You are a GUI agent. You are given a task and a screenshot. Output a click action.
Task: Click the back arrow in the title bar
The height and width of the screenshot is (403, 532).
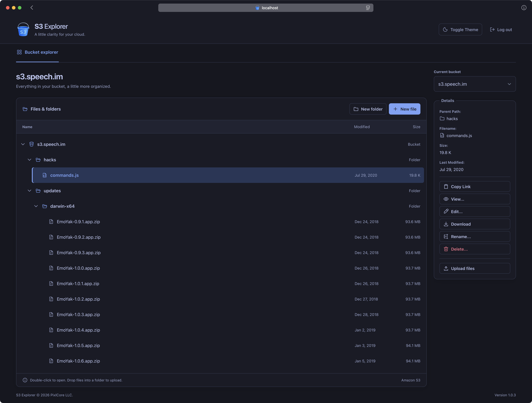32,8
